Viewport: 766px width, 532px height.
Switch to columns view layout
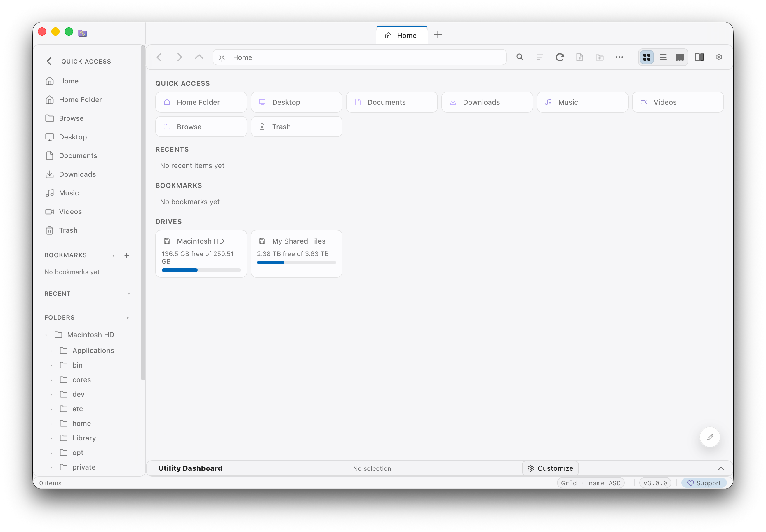tap(680, 57)
